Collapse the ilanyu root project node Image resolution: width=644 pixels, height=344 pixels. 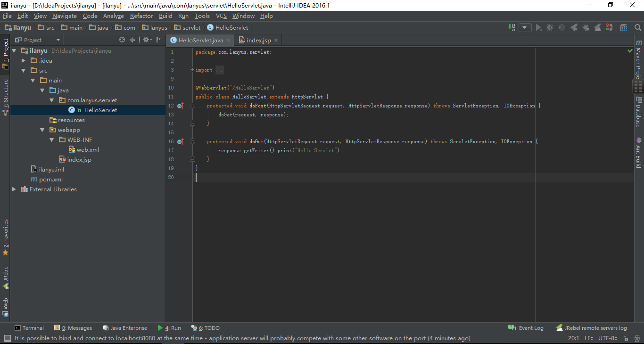pyautogui.click(x=14, y=50)
